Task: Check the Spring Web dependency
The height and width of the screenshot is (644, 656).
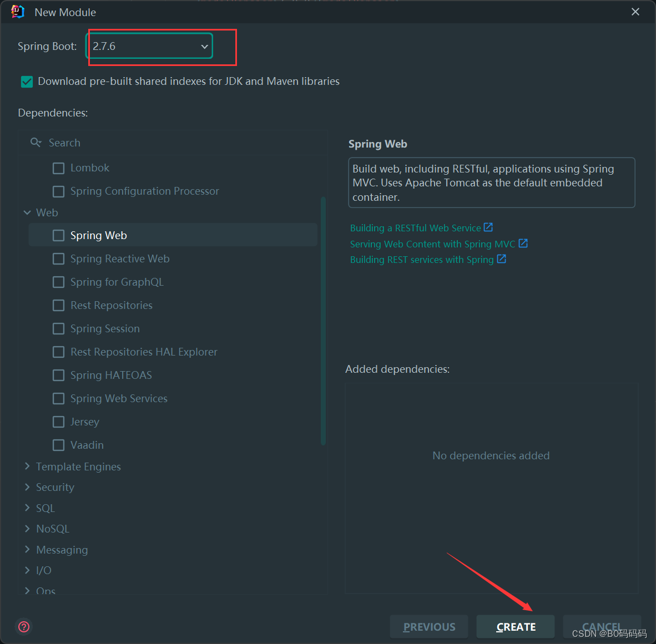Action: click(x=59, y=235)
